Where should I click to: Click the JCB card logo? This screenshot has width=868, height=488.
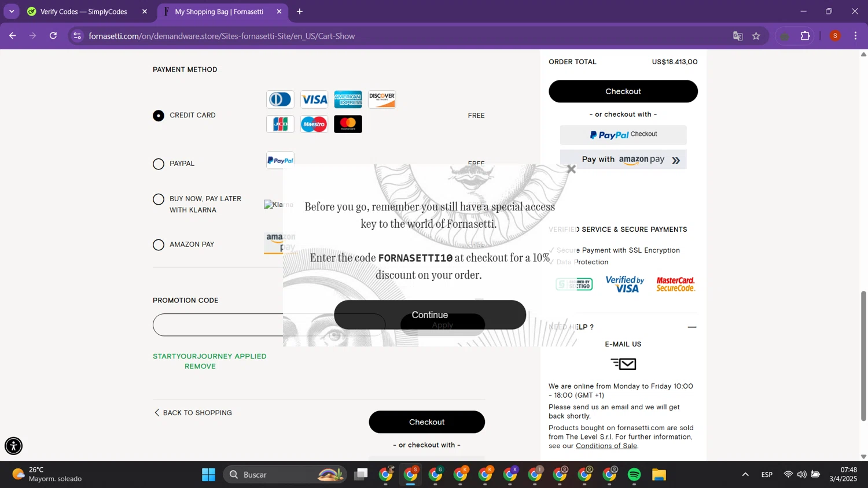point(280,124)
